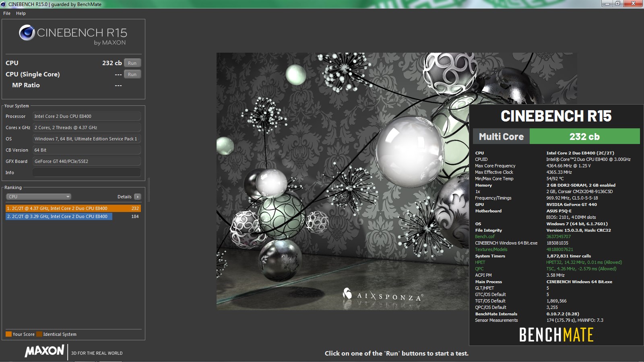
Task: Click the brown Identical System legend swatch
Action: 39,334
